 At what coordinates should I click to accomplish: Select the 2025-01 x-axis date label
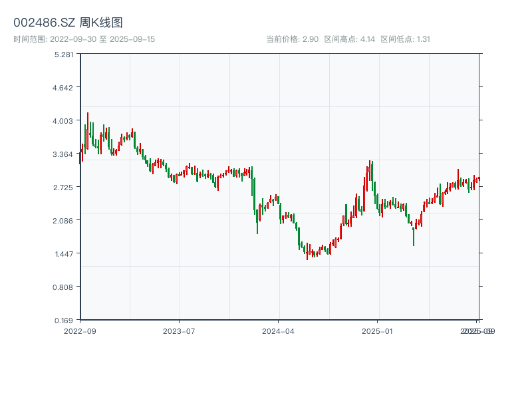[378, 331]
